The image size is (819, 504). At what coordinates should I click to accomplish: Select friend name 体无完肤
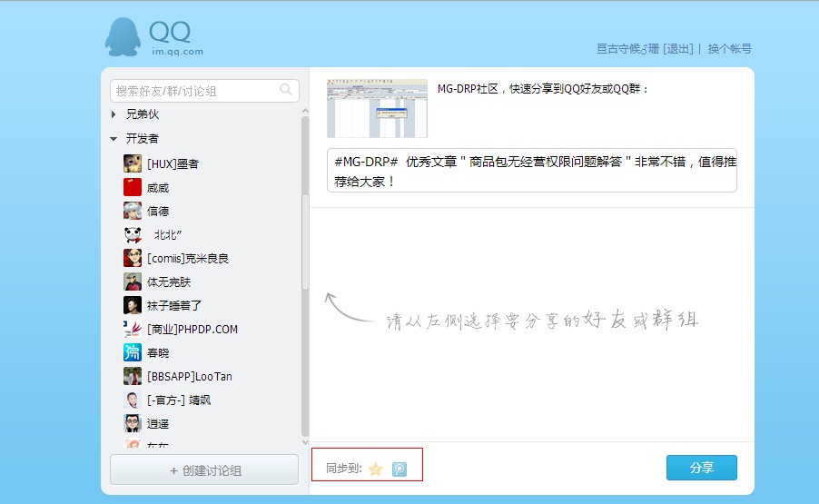[169, 282]
